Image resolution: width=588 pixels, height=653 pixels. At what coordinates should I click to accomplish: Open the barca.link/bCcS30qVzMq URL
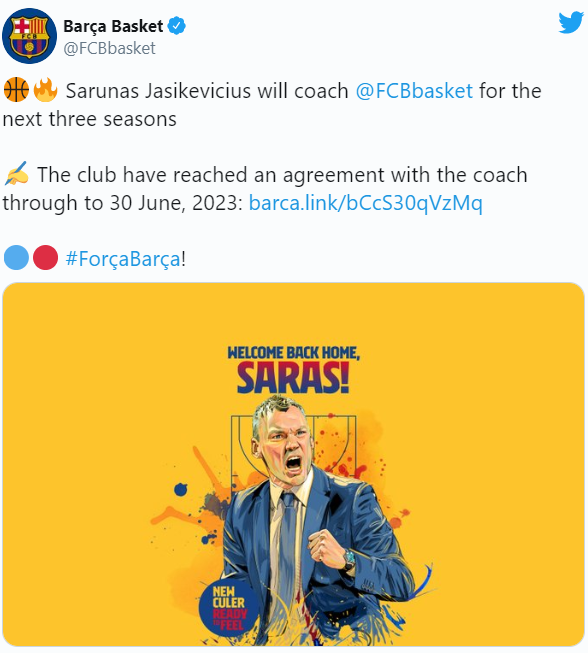pyautogui.click(x=366, y=203)
